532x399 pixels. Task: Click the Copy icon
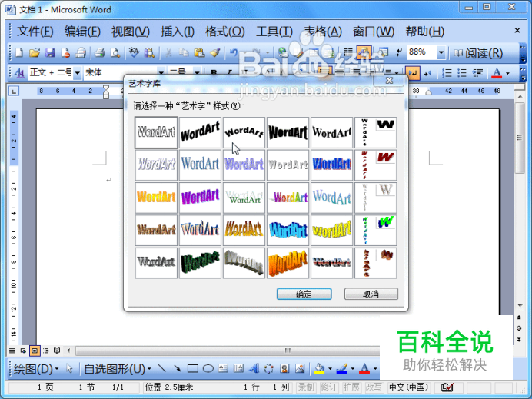(x=184, y=52)
